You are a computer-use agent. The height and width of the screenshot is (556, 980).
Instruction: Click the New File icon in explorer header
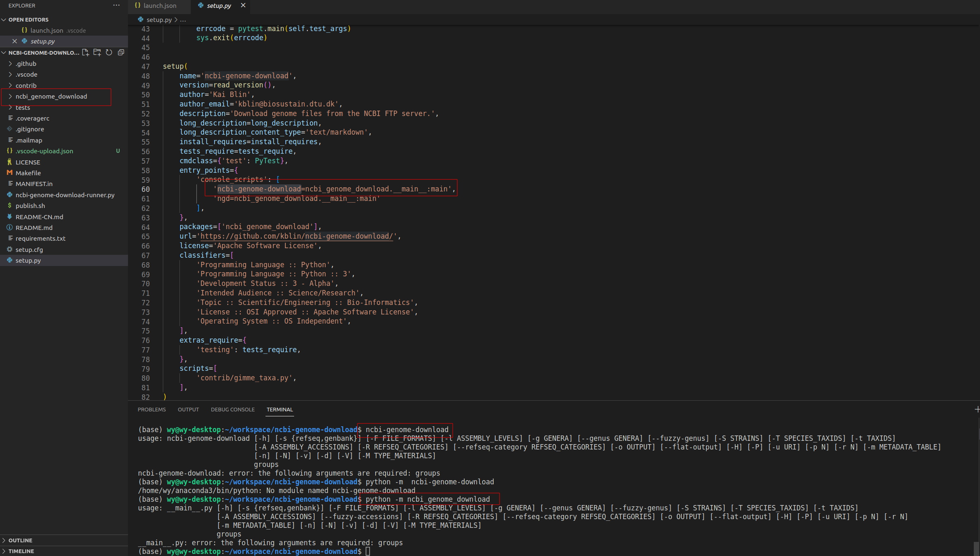tap(85, 53)
